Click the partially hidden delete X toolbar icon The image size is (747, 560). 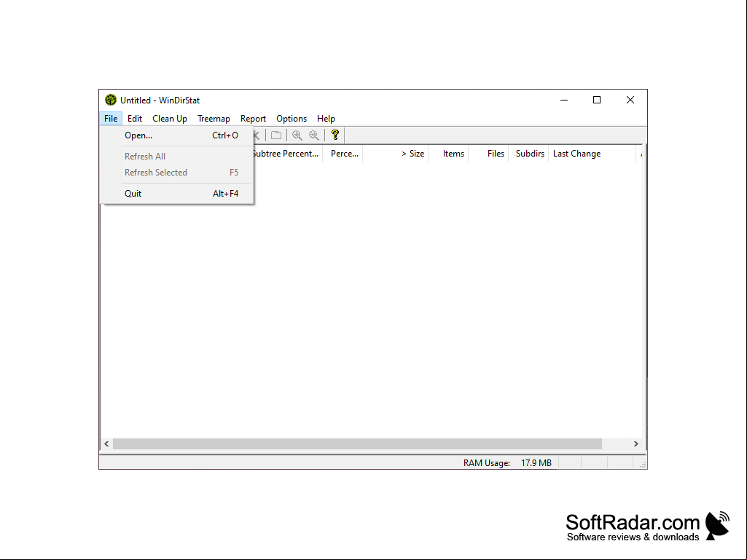(x=257, y=135)
